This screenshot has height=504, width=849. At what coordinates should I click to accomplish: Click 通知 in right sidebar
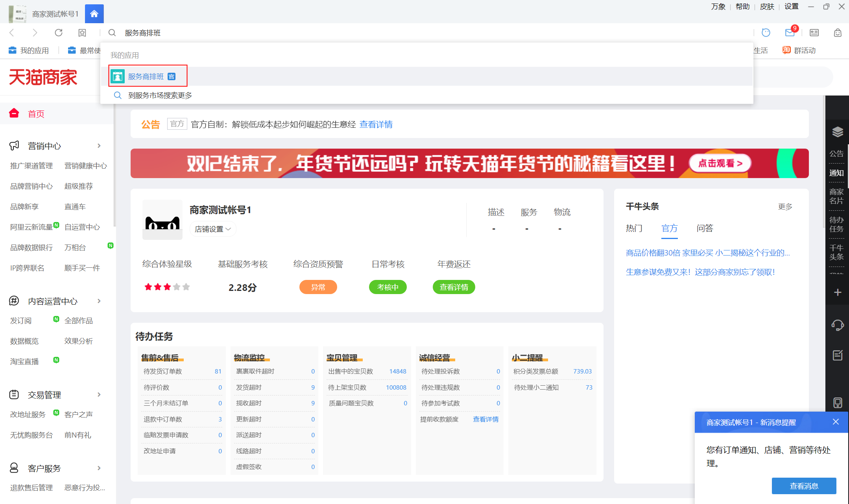[836, 173]
